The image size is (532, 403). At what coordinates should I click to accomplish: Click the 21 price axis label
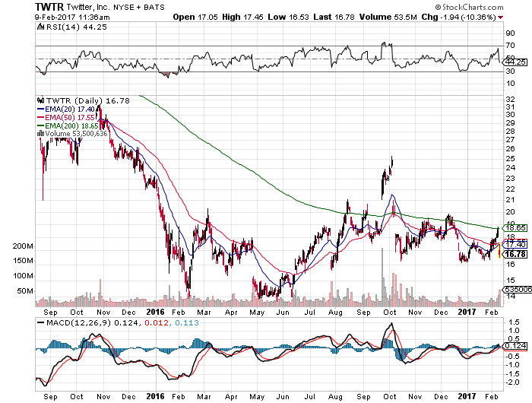tap(510, 200)
